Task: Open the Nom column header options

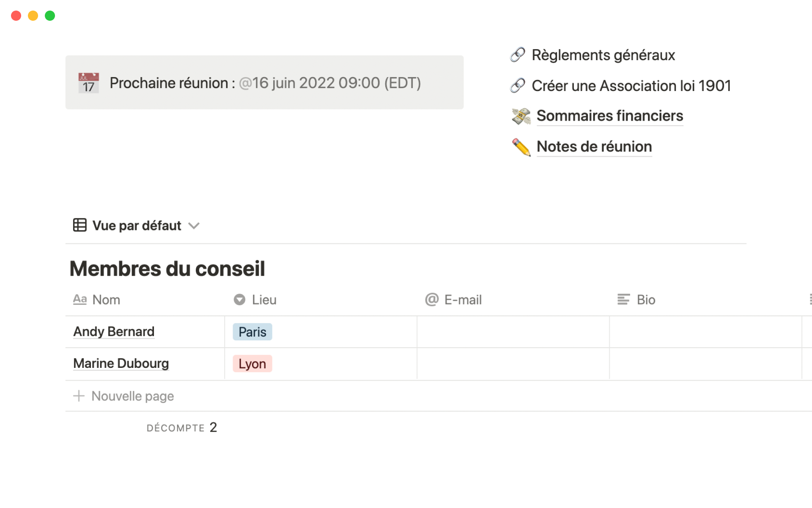Action: tap(106, 300)
